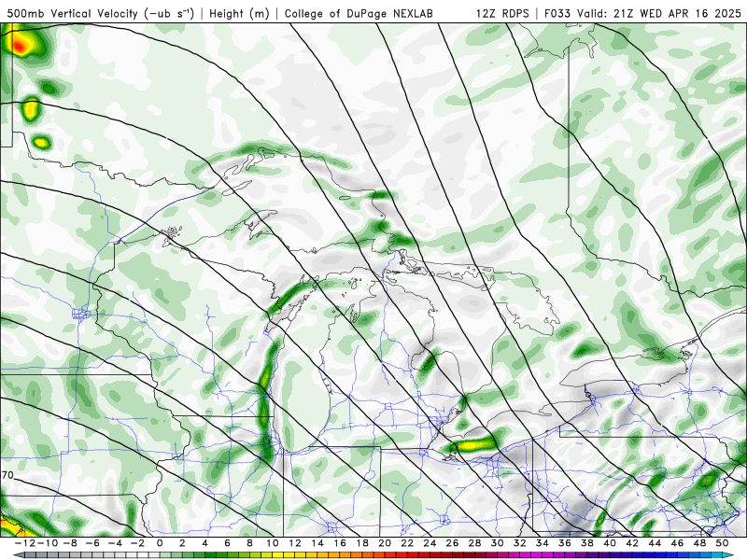Click the '6' color scale label

pyautogui.click(x=227, y=543)
